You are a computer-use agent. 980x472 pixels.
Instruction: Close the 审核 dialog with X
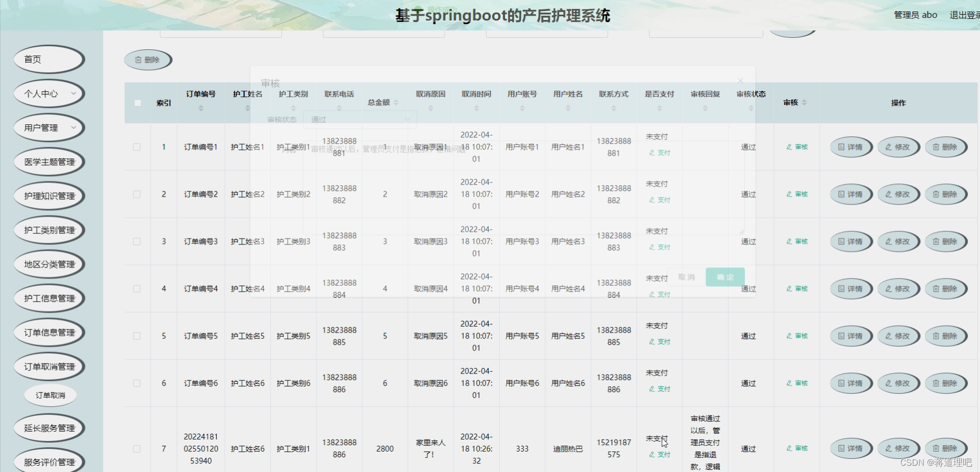click(740, 81)
